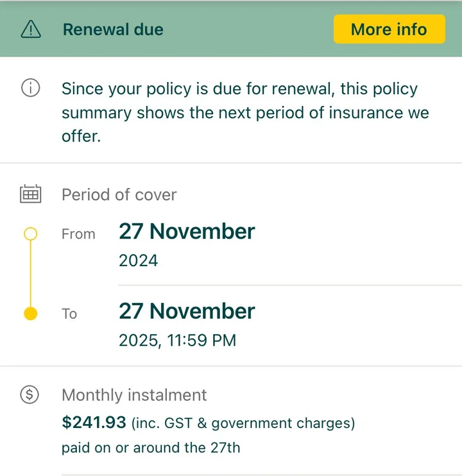Click the end time 2025, 11:59 PM
Image resolution: width=462 pixels, height=476 pixels.
177,340
